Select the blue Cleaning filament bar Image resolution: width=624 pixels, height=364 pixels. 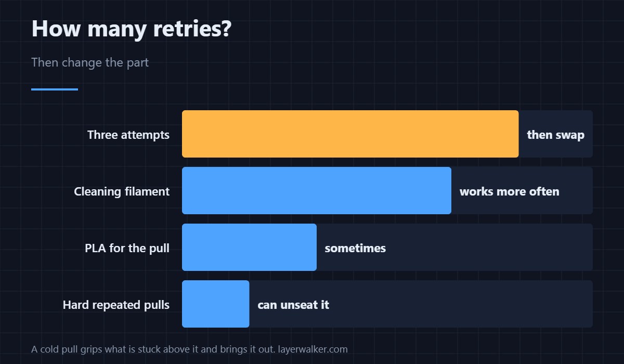[x=317, y=190]
